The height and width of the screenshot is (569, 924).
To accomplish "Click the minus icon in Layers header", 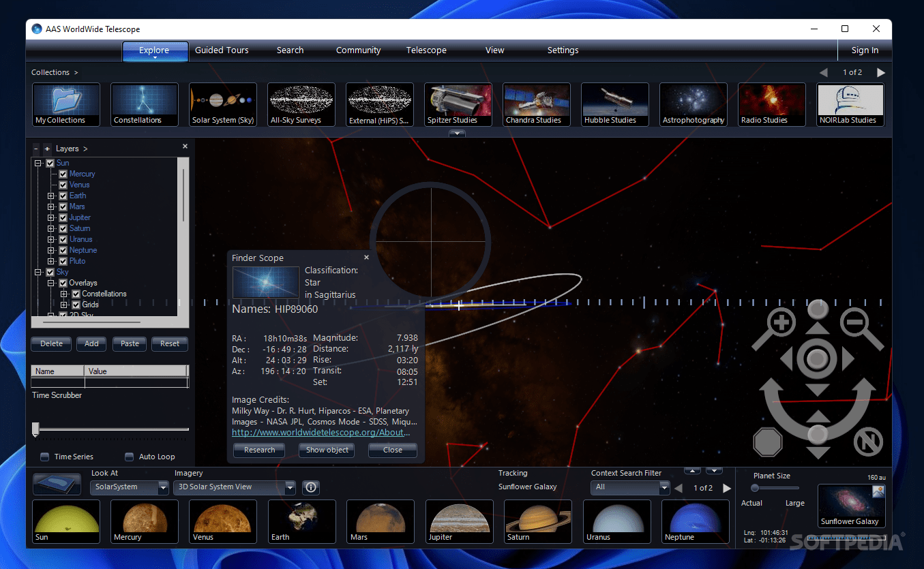I will pos(36,149).
